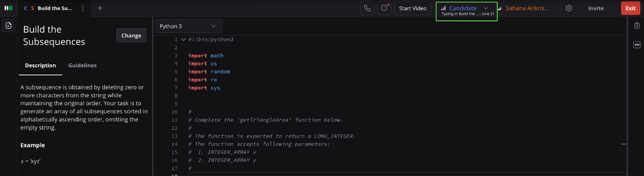Viewport: 644px width, 176px height.
Task: Open the settings gear icon
Action: tap(569, 8)
